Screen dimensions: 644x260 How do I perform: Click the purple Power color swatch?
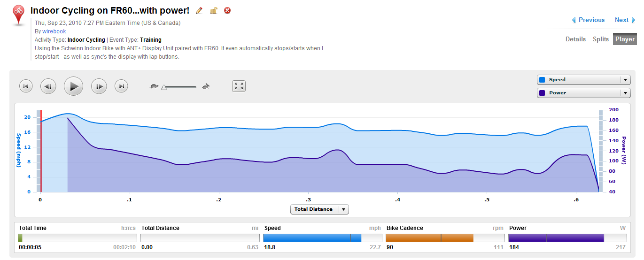coord(542,93)
